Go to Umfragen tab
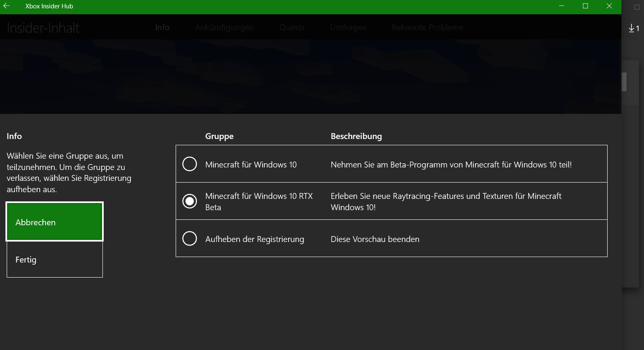644x350 pixels. click(x=348, y=27)
